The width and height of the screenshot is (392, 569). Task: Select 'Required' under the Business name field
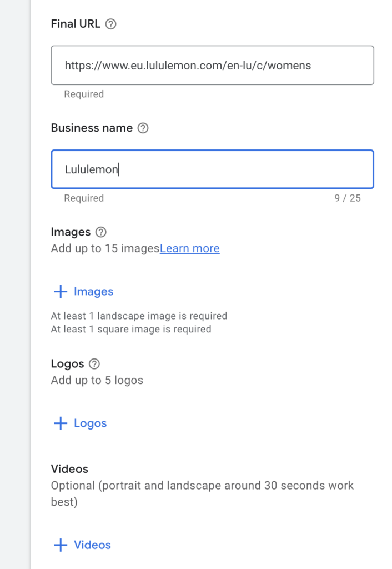pos(84,198)
